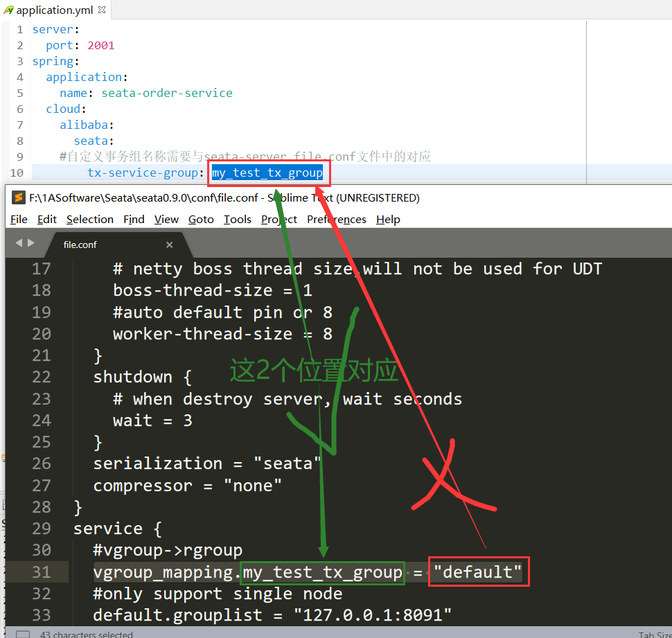
Task: Click 'vgroup_mapping.' text on line 31
Action: pyautogui.click(x=167, y=572)
